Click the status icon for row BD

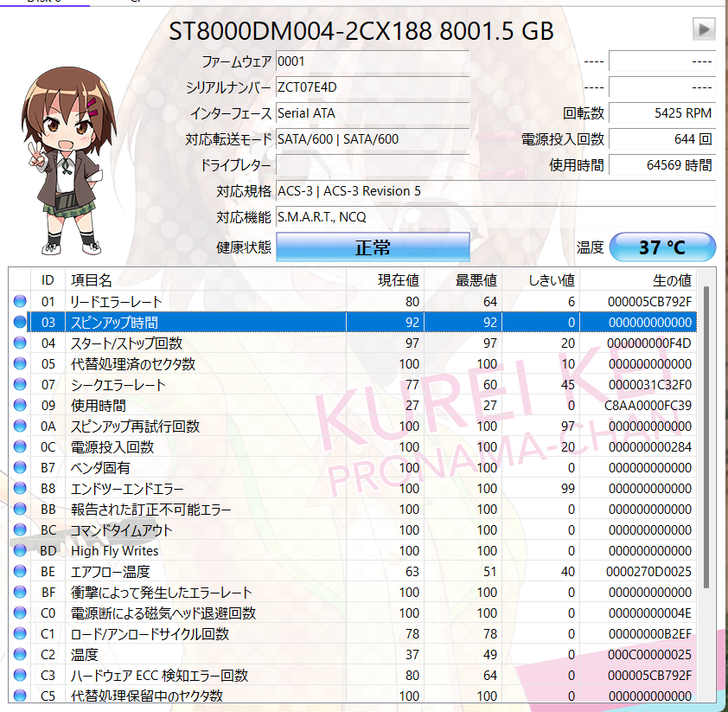tap(20, 550)
